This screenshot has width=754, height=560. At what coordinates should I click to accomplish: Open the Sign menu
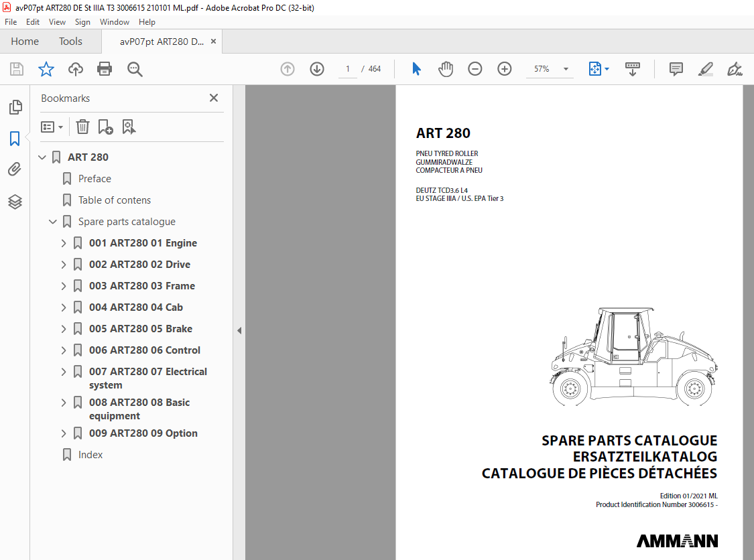pyautogui.click(x=82, y=22)
